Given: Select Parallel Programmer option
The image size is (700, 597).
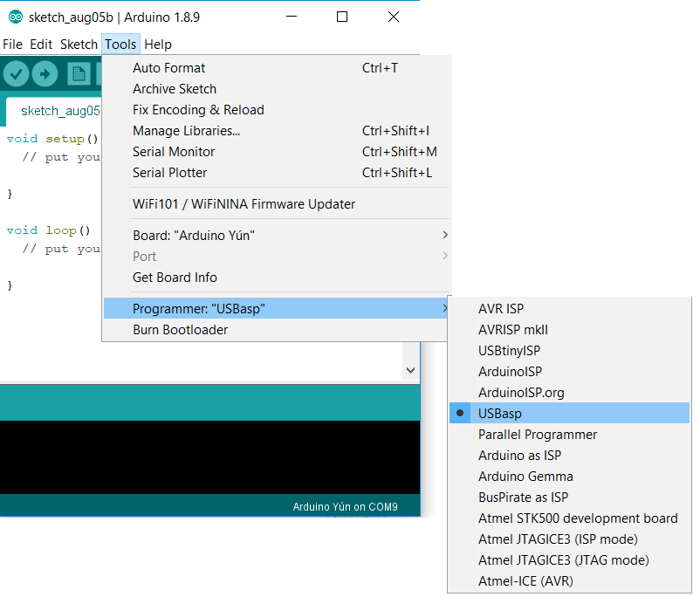Looking at the screenshot, I should [x=570, y=435].
